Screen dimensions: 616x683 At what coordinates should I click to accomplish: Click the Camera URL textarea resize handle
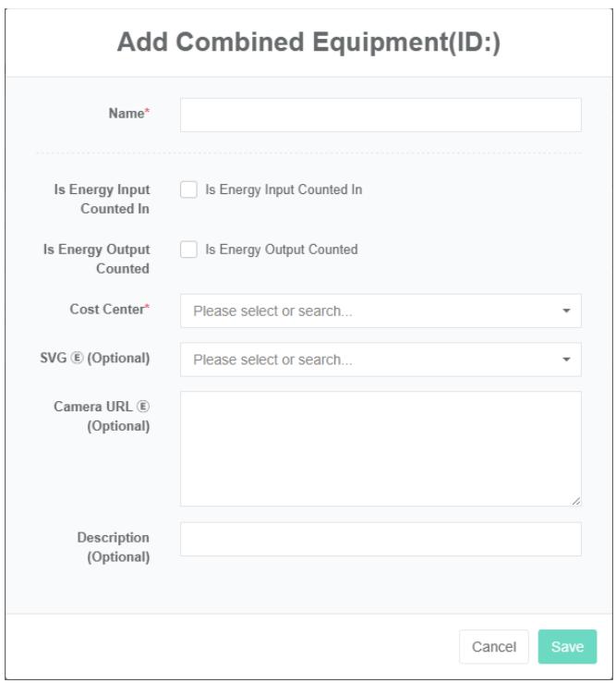(575, 501)
